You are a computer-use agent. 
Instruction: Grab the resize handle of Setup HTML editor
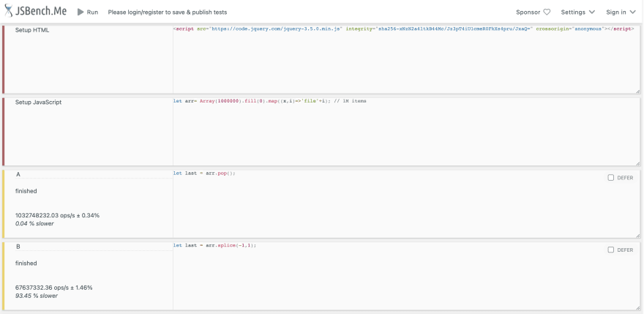pos(637,91)
